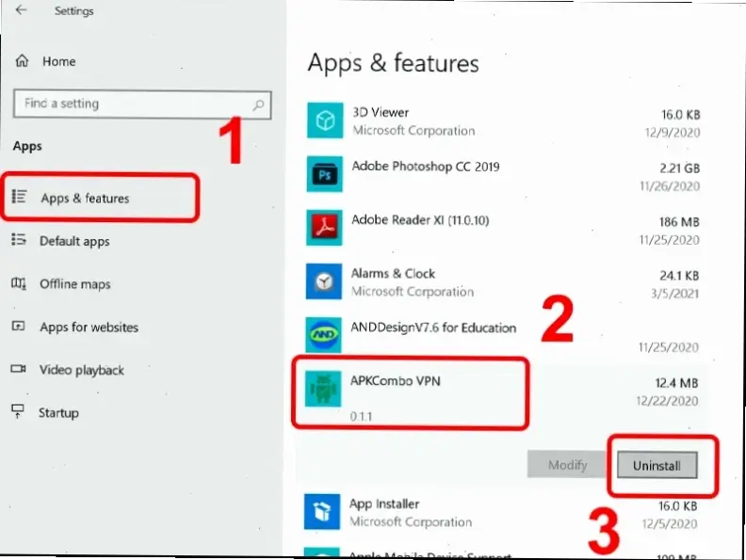Click the Apps for websites icon
The width and height of the screenshot is (746, 560).
[18, 326]
